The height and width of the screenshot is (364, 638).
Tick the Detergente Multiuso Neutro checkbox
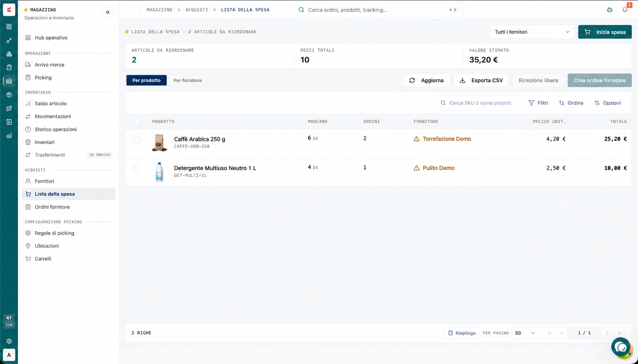click(136, 169)
